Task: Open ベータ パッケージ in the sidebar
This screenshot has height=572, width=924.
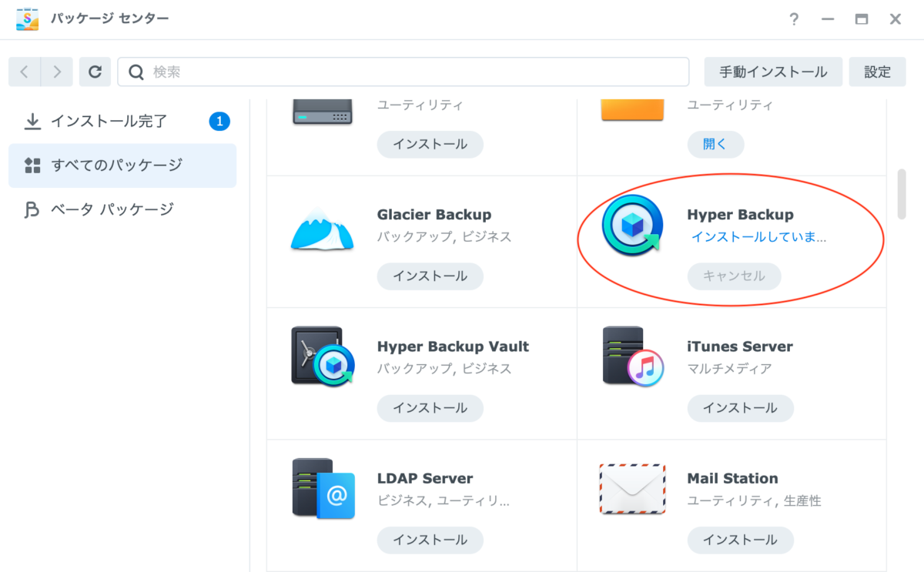Action: 112,209
